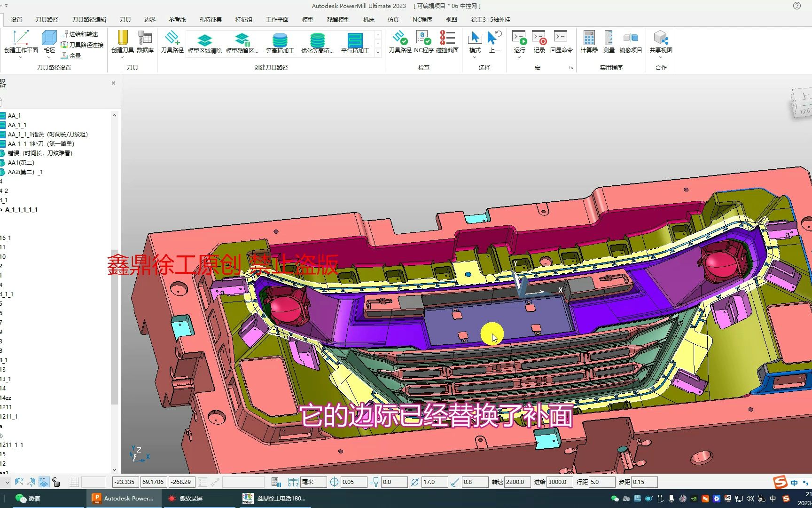Select 等高精加工 constant Z finishing

pyautogui.click(x=280, y=43)
